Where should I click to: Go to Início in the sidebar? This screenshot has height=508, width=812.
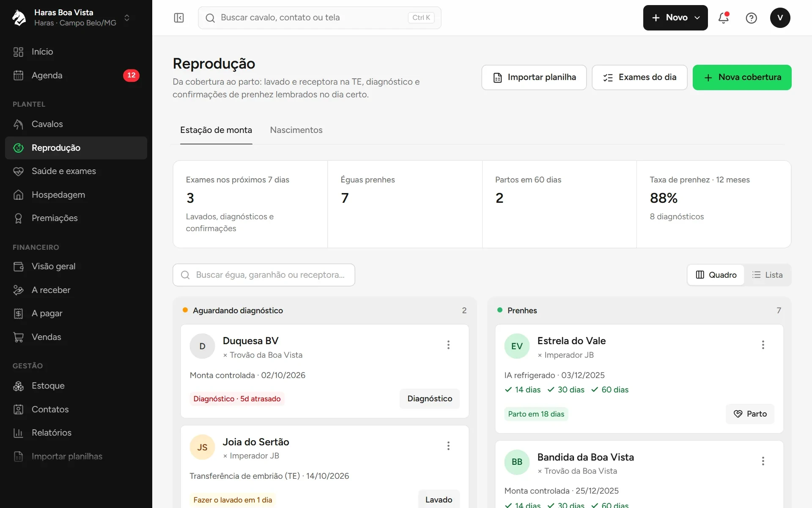pyautogui.click(x=76, y=52)
